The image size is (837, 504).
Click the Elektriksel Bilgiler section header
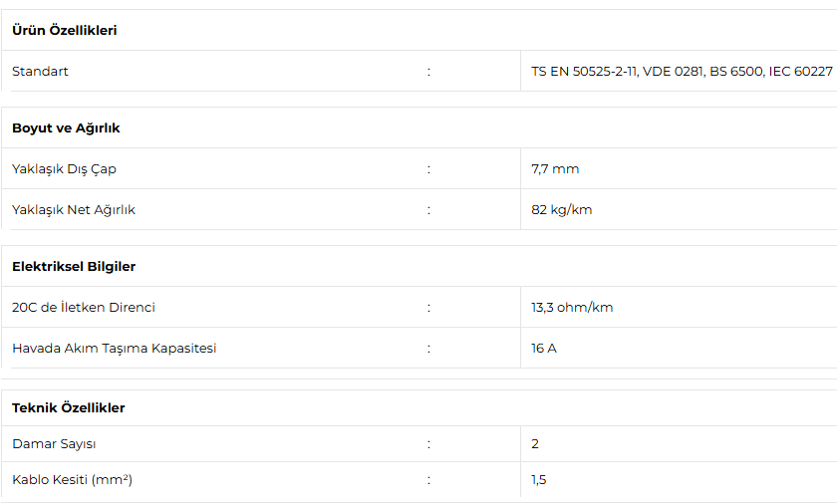coord(74,267)
